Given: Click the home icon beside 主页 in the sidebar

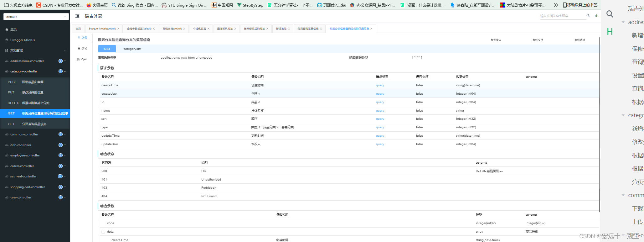Looking at the screenshot, I should click(7, 29).
